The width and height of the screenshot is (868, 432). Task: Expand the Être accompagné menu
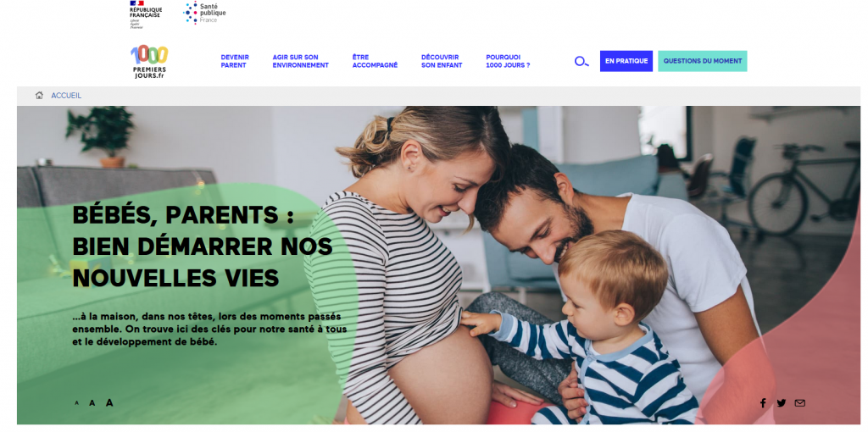click(375, 61)
